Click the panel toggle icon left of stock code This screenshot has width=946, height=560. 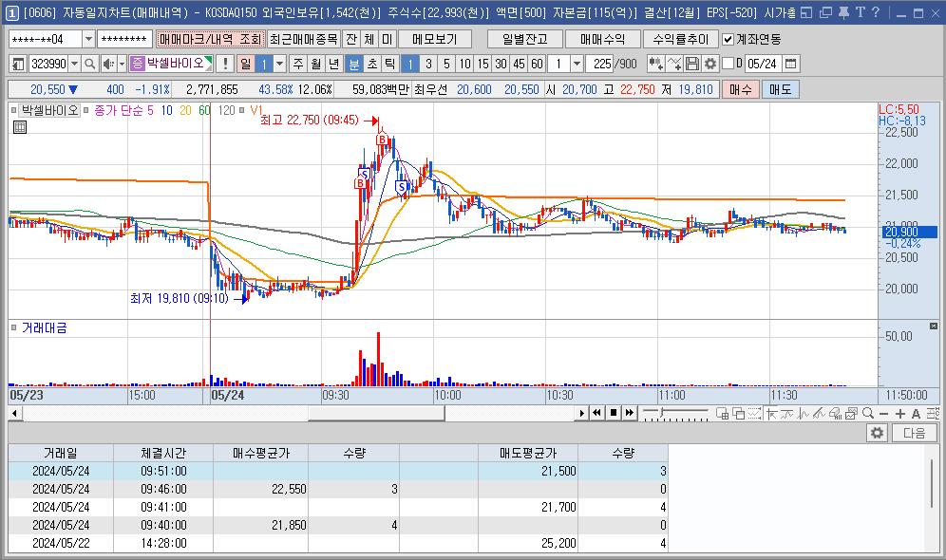(x=18, y=64)
